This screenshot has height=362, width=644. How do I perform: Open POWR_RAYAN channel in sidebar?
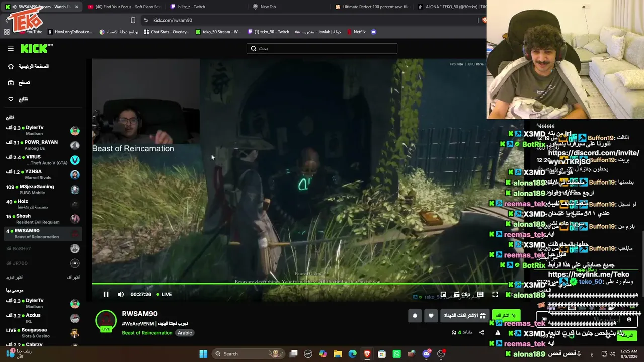tap(43, 145)
